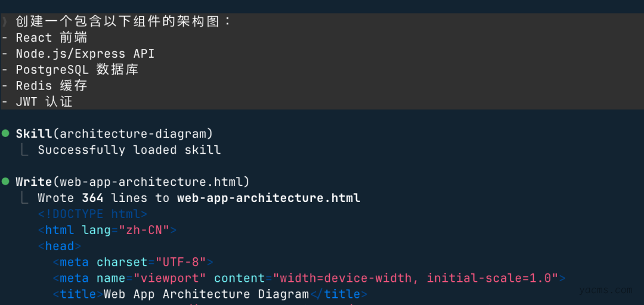Click the branch connector before "Successfully loaded skill"
Screen dimensions: 644x305
(x=24, y=150)
